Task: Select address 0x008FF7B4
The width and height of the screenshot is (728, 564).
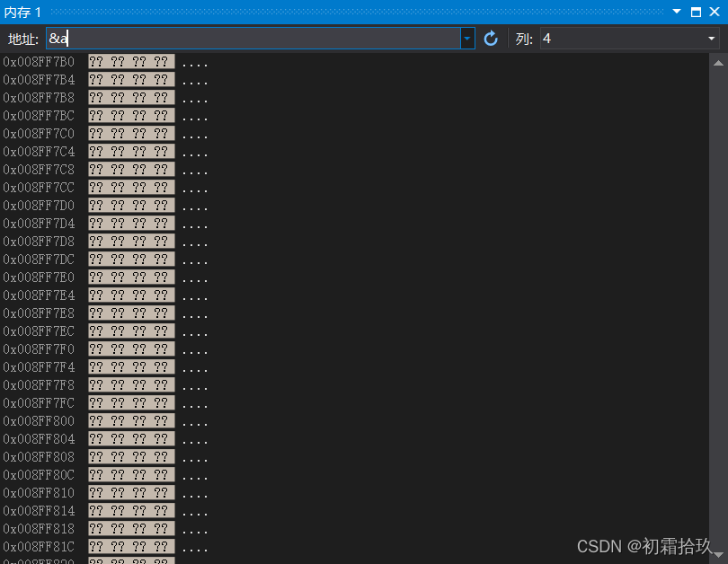Action: coord(39,80)
